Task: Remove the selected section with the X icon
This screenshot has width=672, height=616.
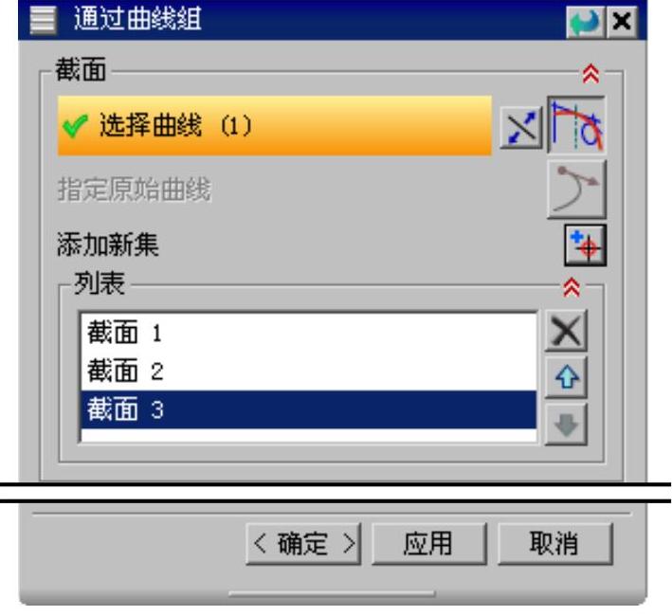Action: (566, 331)
